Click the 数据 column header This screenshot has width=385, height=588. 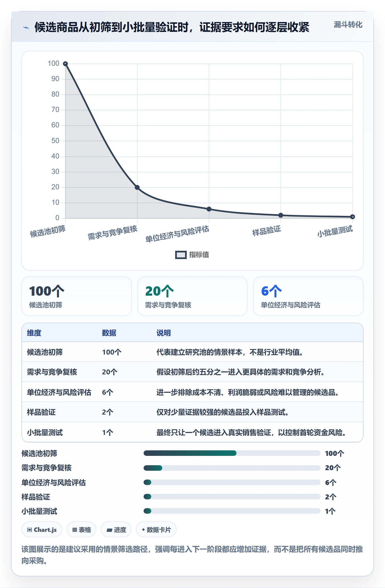click(109, 333)
